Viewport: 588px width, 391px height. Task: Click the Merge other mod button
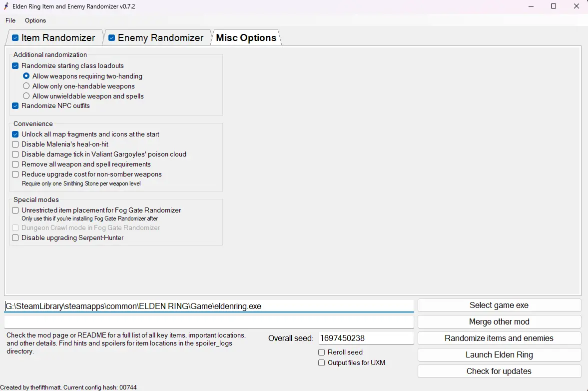tap(499, 322)
